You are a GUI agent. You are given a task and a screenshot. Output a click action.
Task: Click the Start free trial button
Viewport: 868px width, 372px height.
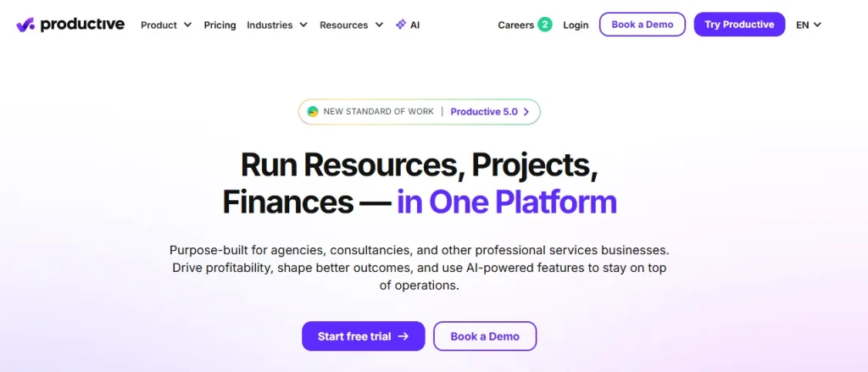[363, 336]
